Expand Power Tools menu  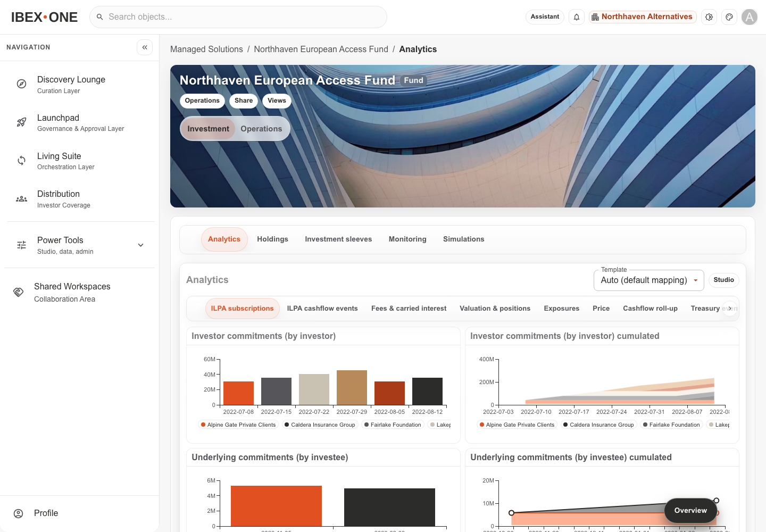141,245
